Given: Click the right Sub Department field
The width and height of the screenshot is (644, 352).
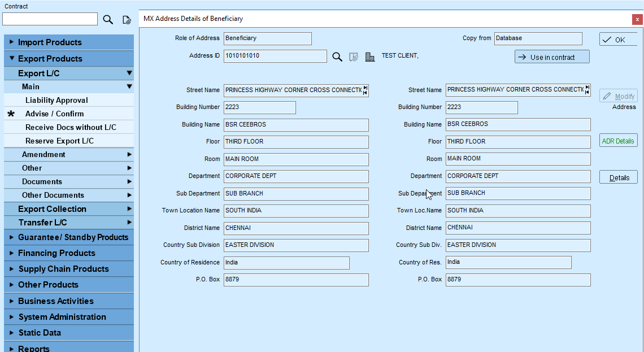Looking at the screenshot, I should click(519, 193).
